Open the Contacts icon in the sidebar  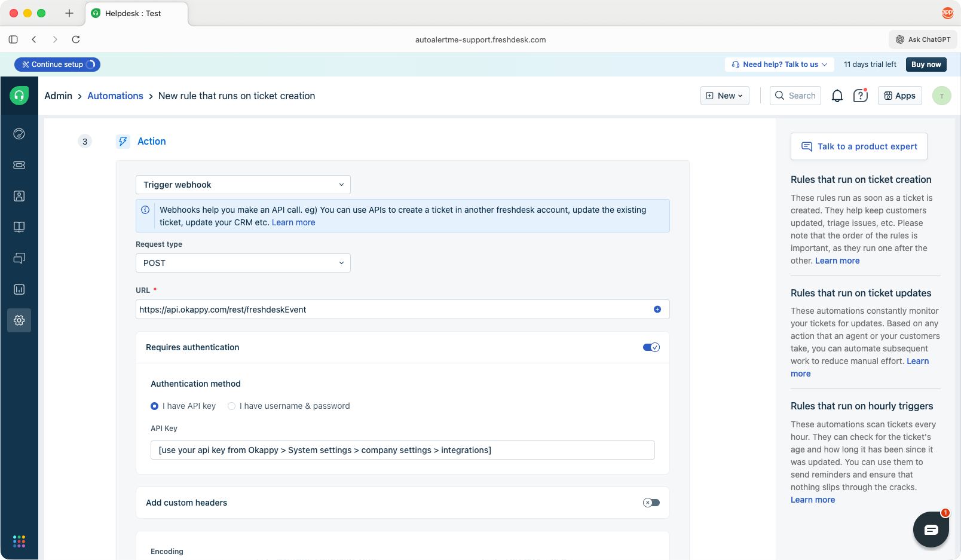(x=19, y=196)
